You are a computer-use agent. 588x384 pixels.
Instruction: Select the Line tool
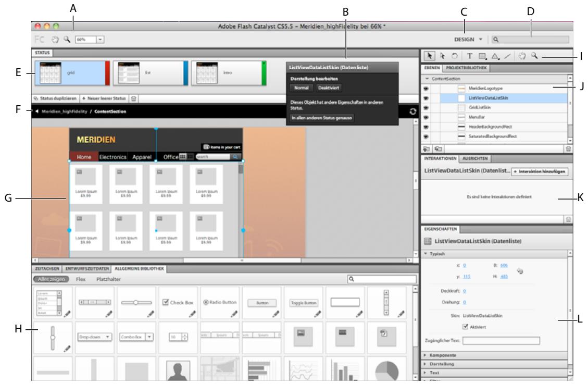(507, 56)
